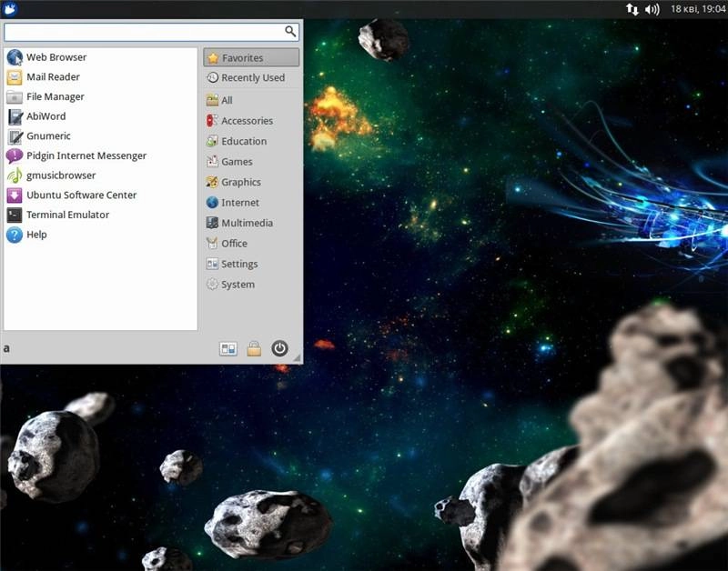Open Ubuntu Software Center icon
Screen dimensions: 728x571
15,195
